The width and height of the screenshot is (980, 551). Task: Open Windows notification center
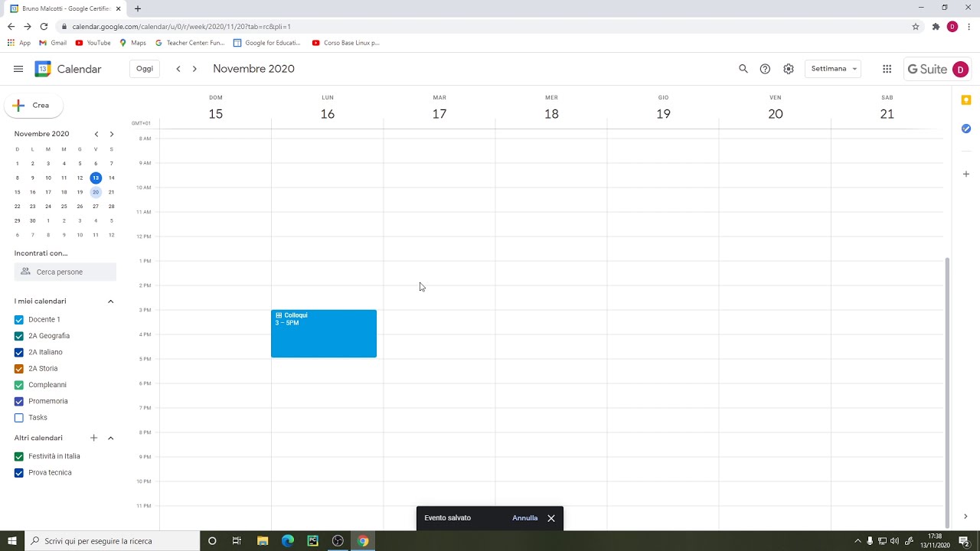(964, 541)
